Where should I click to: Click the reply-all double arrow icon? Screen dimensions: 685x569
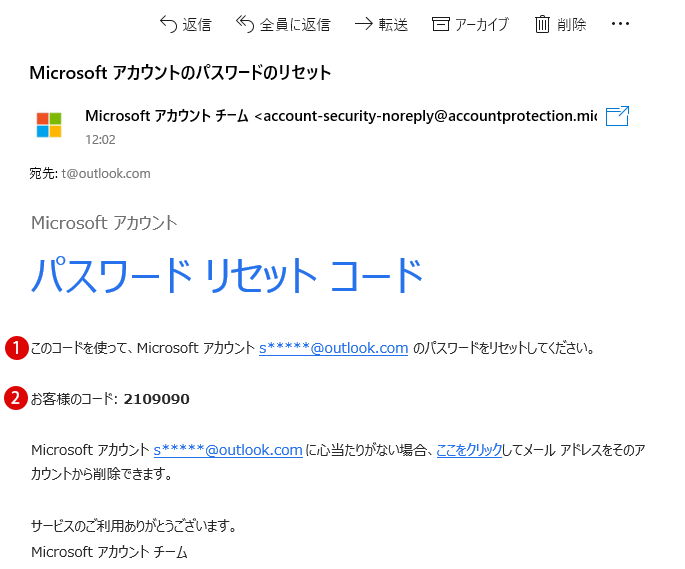pos(245,24)
